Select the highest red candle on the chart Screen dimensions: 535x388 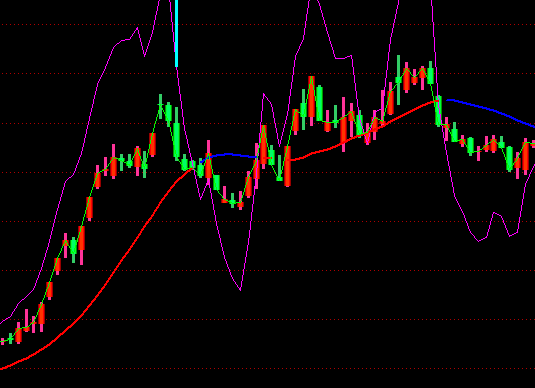(x=406, y=78)
